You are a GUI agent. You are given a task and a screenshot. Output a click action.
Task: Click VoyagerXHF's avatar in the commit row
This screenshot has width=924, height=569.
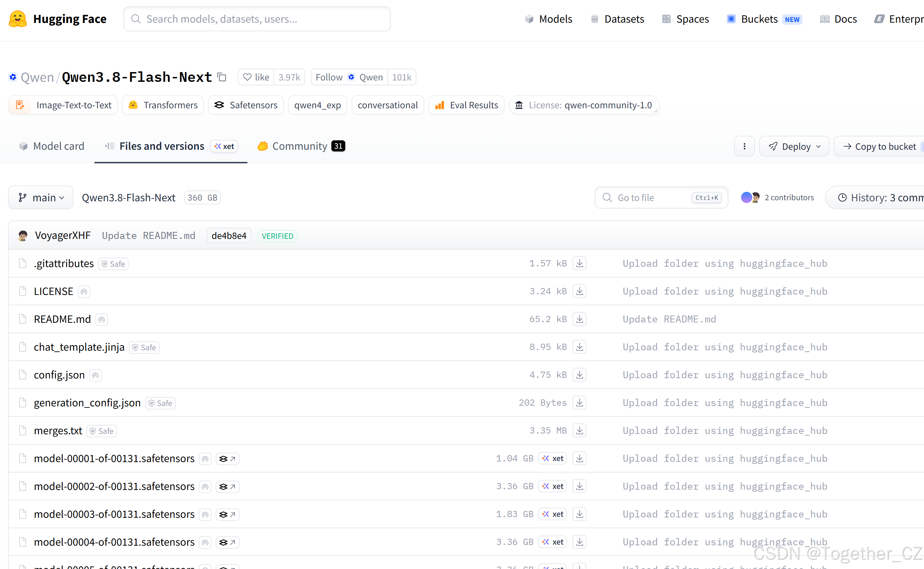(23, 236)
